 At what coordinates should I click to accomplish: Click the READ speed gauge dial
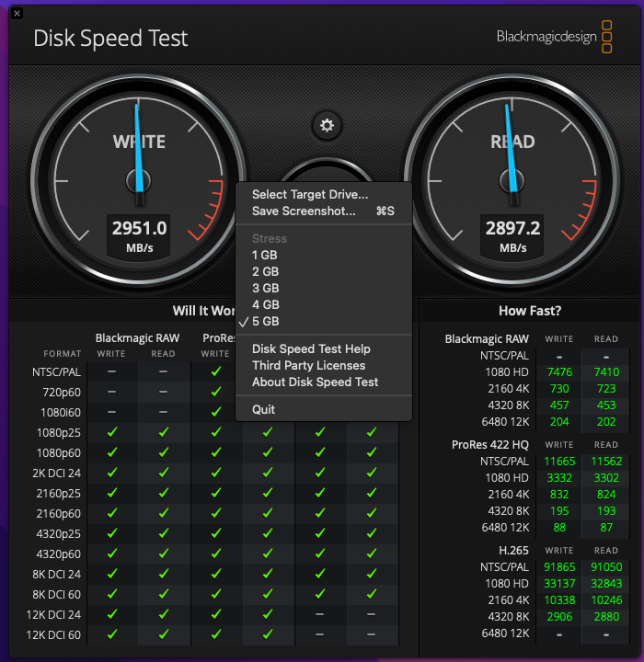click(512, 181)
